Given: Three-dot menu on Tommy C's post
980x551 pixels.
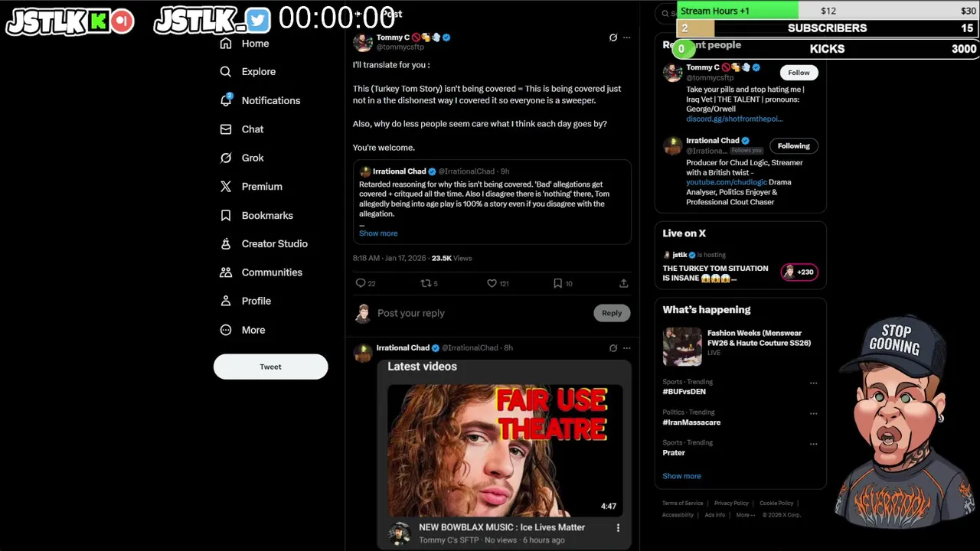Looking at the screenshot, I should [626, 37].
